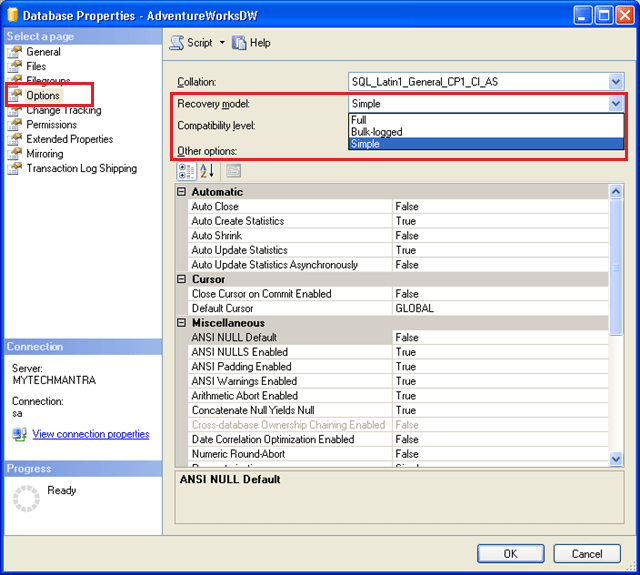Click the Alphabetical sort button
Viewport: 640px width, 575px height.
click(207, 171)
